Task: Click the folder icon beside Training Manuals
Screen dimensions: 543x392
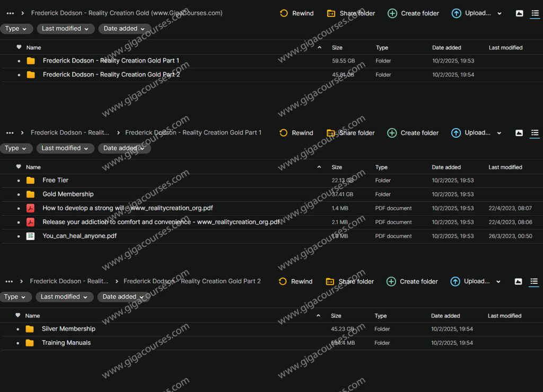Action: click(x=30, y=343)
